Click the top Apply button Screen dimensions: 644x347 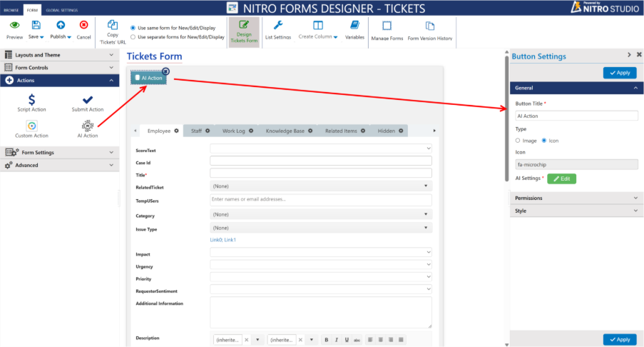click(619, 73)
